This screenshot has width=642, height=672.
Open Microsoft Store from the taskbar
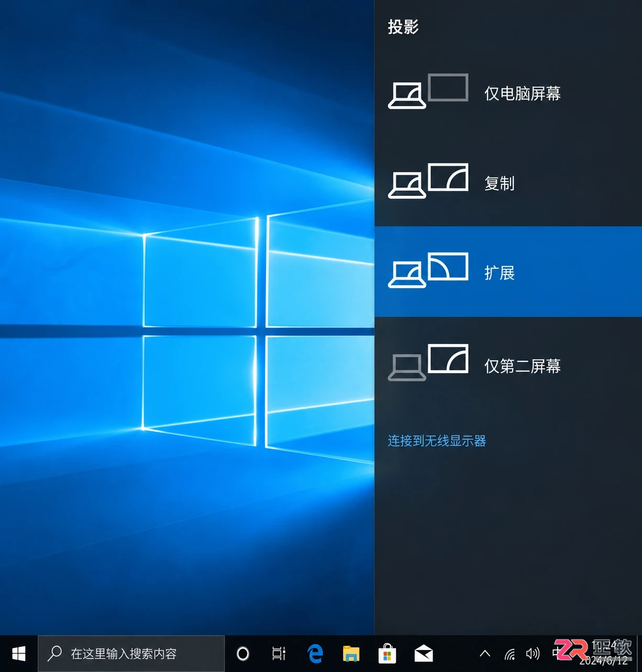(x=387, y=654)
